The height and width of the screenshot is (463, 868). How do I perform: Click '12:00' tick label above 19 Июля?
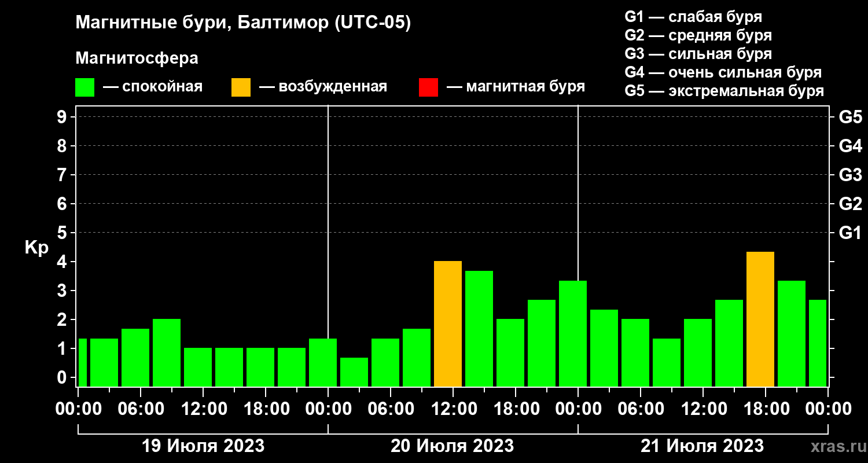pos(203,409)
